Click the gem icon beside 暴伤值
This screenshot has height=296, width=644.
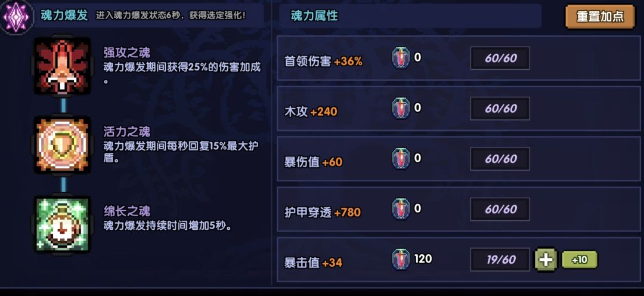tap(401, 159)
